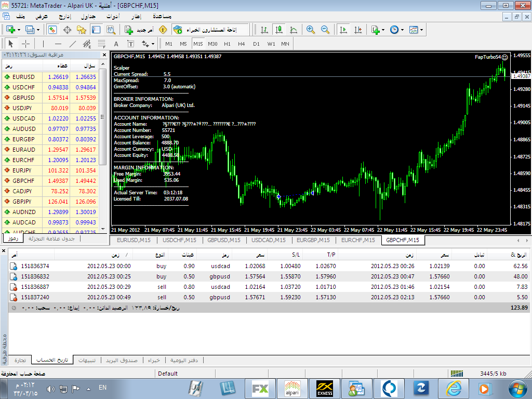The width and height of the screenshot is (532, 399).
Task: Toggle the Navigator folder-star icon
Action: tap(82, 30)
